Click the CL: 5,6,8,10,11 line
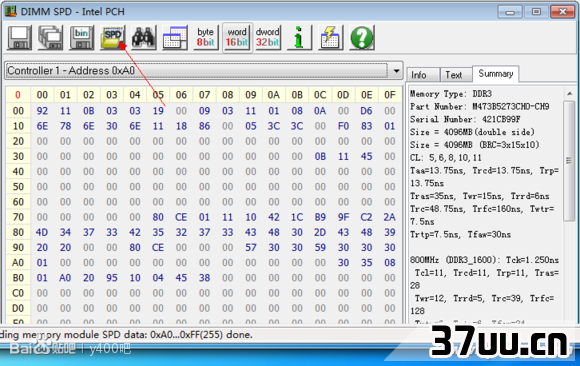The height and width of the screenshot is (366, 580). 446,158
